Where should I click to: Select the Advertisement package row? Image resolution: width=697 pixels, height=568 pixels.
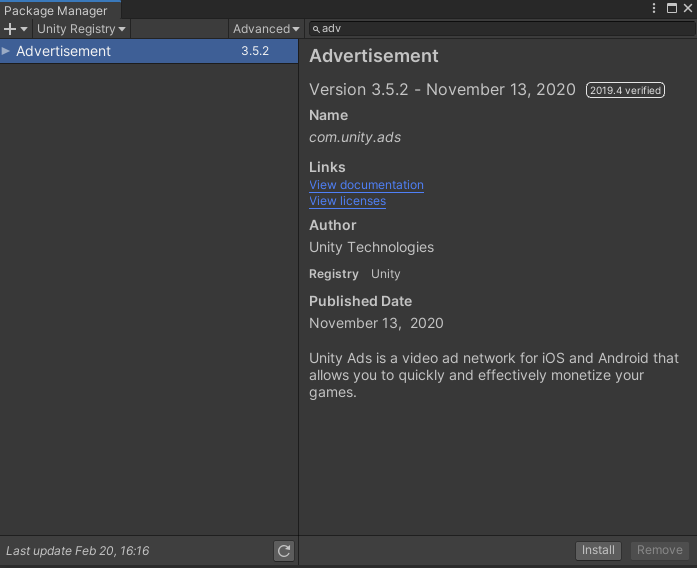click(149, 51)
